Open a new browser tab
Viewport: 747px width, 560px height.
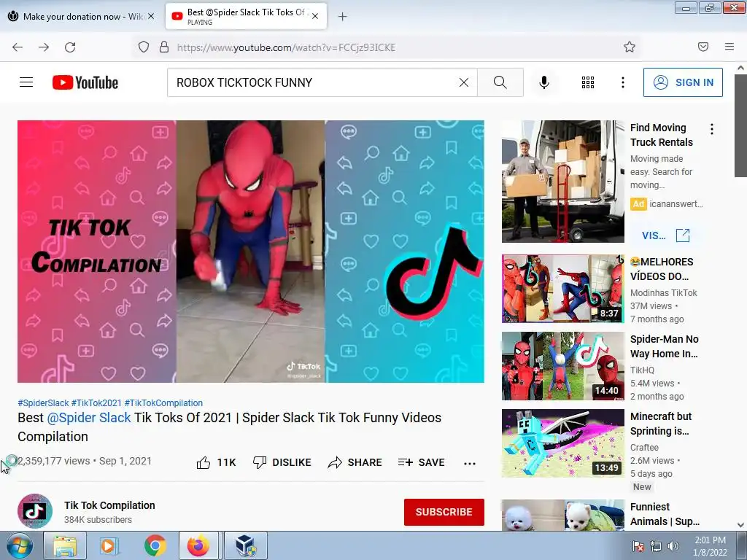[343, 17]
